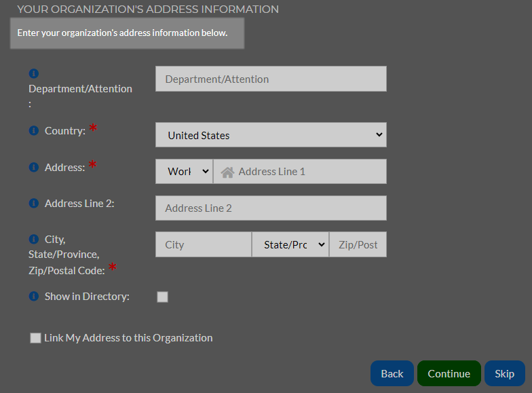The image size is (532, 393).
Task: Click info icon beside Country label
Action: coord(34,130)
